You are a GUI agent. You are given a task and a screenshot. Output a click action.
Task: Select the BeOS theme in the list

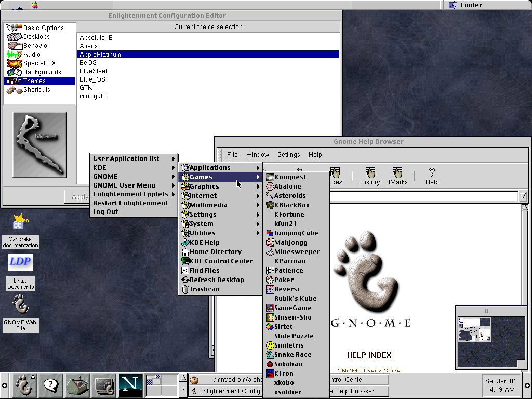point(88,63)
